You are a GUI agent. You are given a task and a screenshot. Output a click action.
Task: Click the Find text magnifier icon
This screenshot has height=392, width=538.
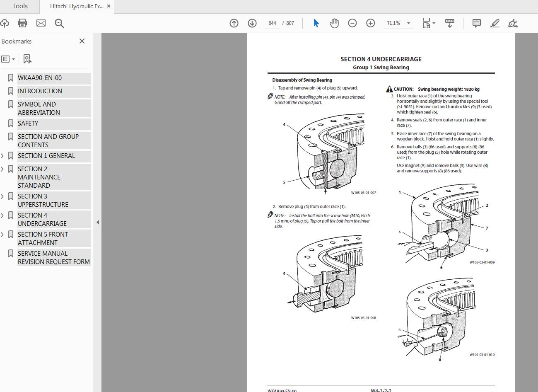59,23
